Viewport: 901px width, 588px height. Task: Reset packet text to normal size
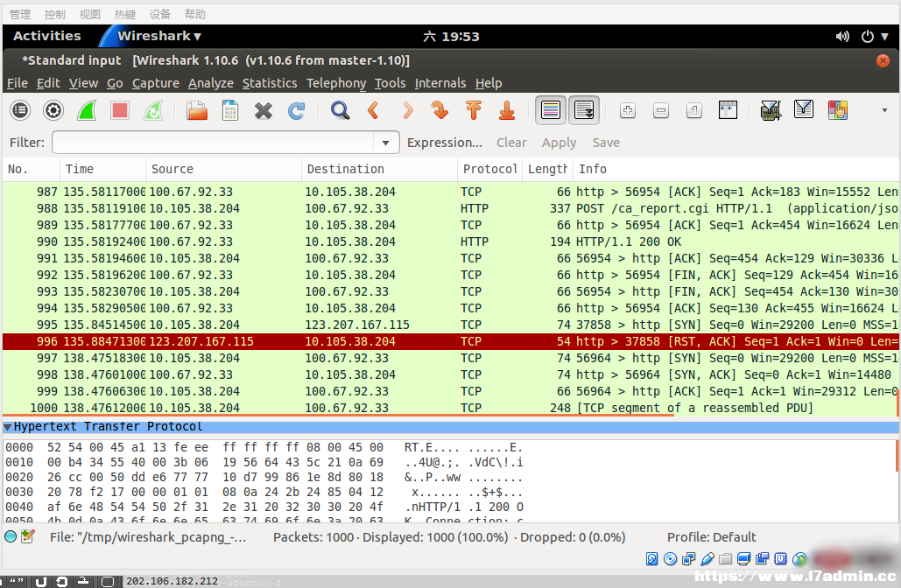694,110
